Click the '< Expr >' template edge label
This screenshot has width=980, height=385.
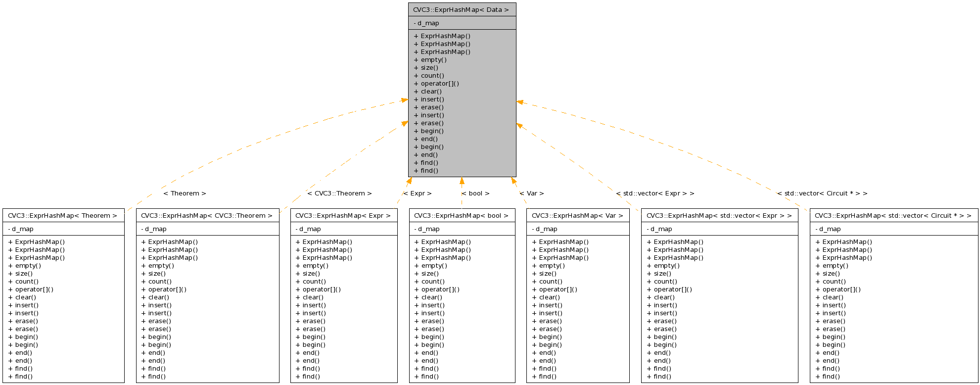click(417, 193)
